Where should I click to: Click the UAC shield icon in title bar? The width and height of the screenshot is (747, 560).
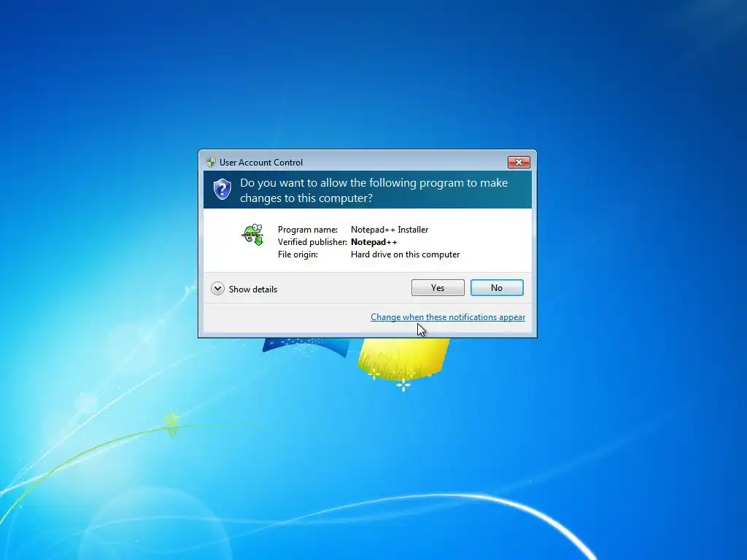[211, 162]
